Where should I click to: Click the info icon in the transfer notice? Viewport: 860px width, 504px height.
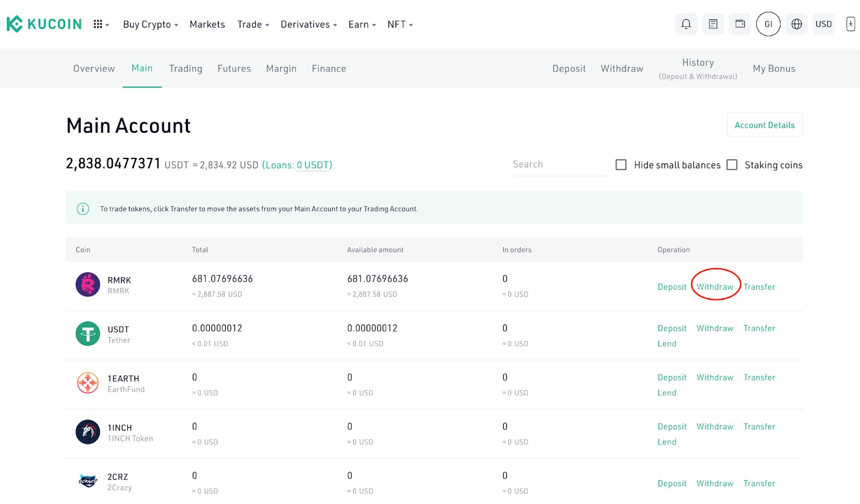pyautogui.click(x=83, y=208)
